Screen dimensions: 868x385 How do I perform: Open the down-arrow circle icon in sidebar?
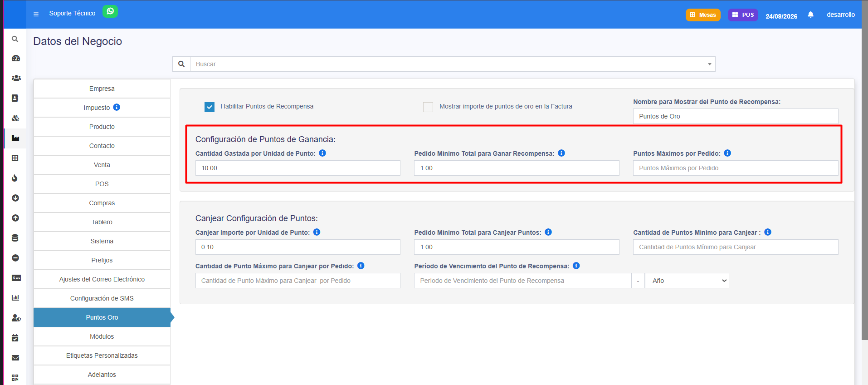[15, 198]
